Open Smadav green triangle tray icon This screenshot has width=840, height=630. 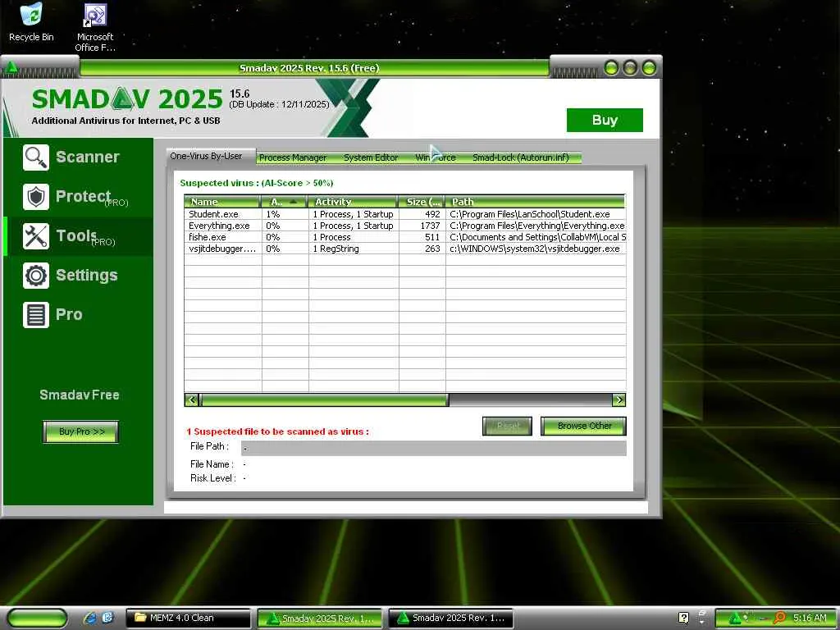pyautogui.click(x=735, y=618)
